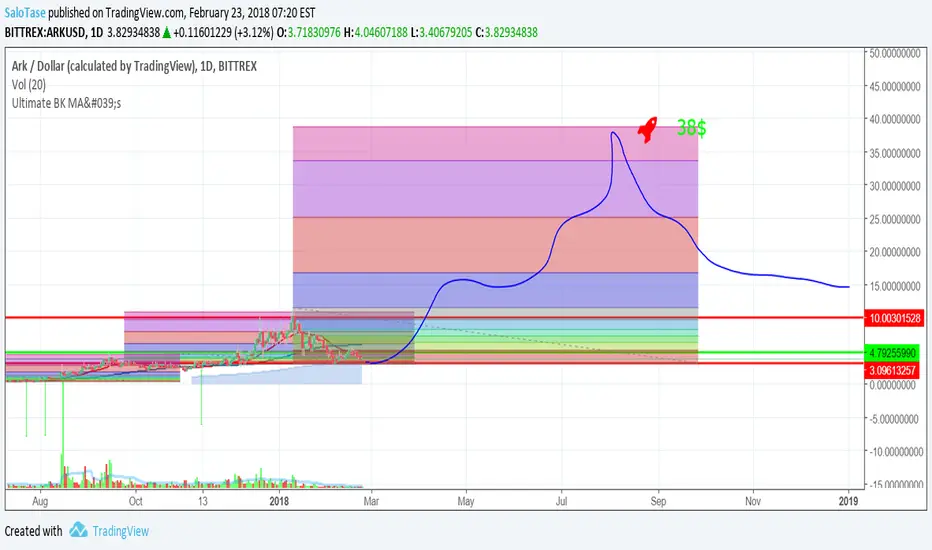Open the TradingView link in the footer
The width and height of the screenshot is (932, 550).
click(121, 531)
